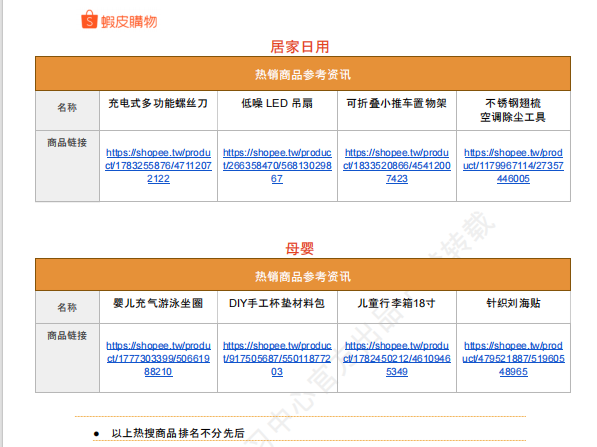Select the text 空调除尘工具
Screen dimensions: 597x447
513,117
